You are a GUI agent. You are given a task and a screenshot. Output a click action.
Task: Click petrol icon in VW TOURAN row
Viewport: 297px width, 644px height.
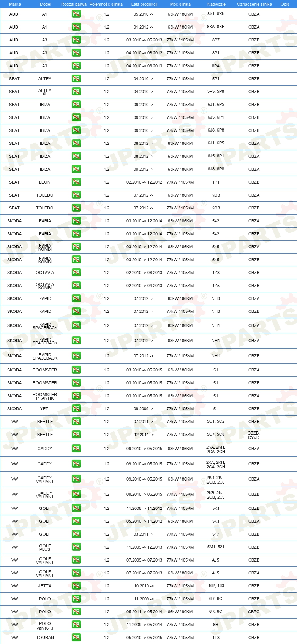pos(76,638)
